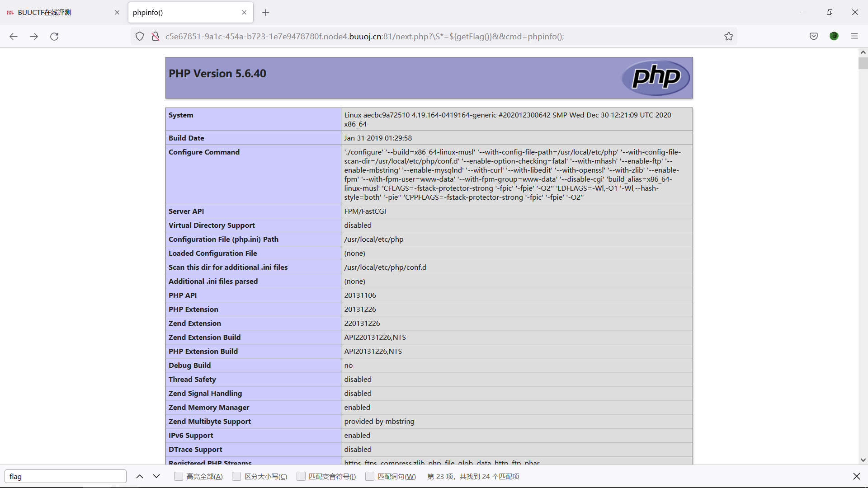
Task: Open a new browser tab
Action: [x=266, y=13]
